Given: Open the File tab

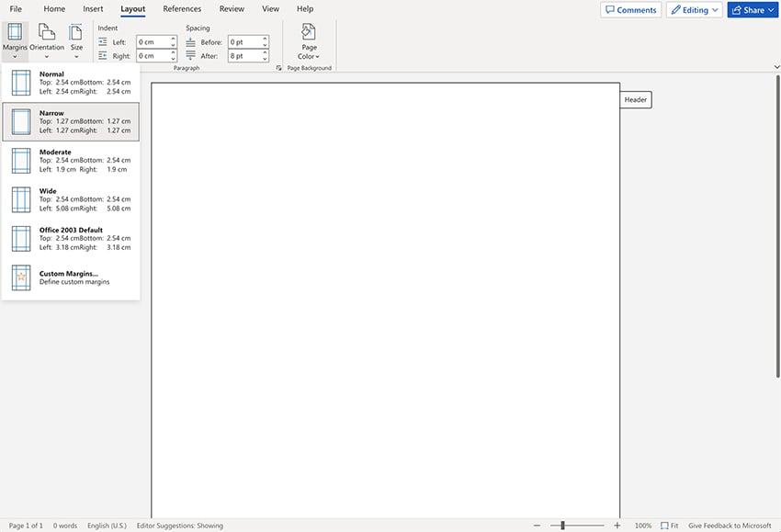Looking at the screenshot, I should (x=16, y=9).
